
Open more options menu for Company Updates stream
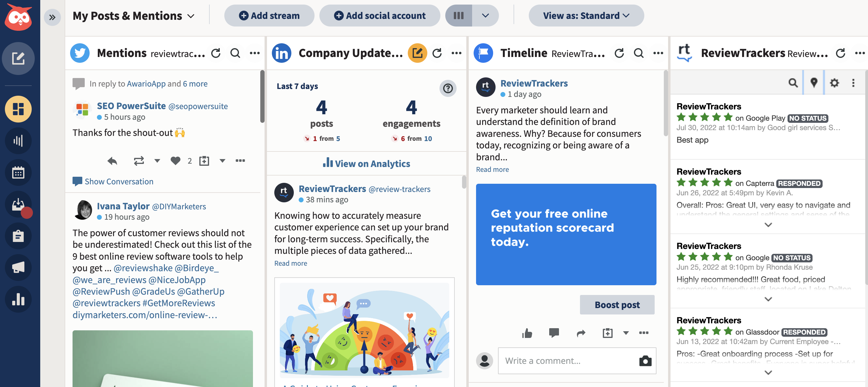click(x=456, y=53)
